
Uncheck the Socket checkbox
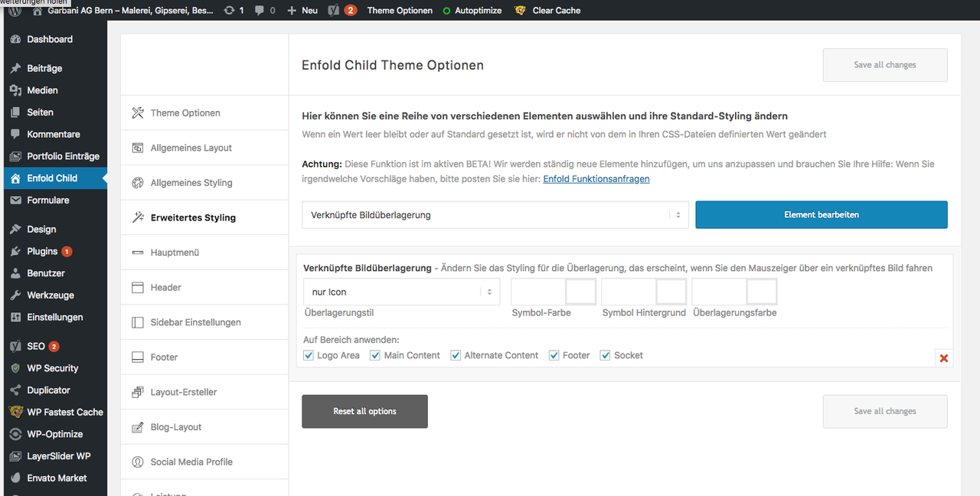point(606,355)
